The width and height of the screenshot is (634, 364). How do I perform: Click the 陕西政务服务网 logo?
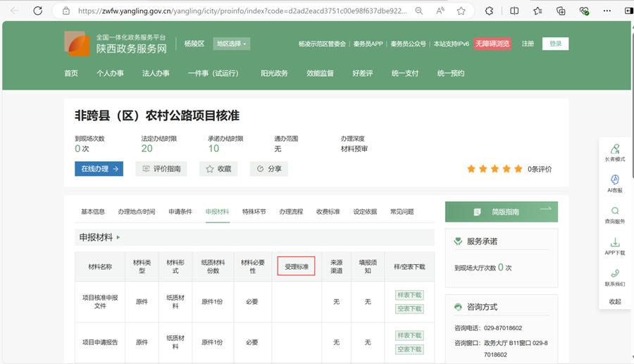click(x=116, y=44)
